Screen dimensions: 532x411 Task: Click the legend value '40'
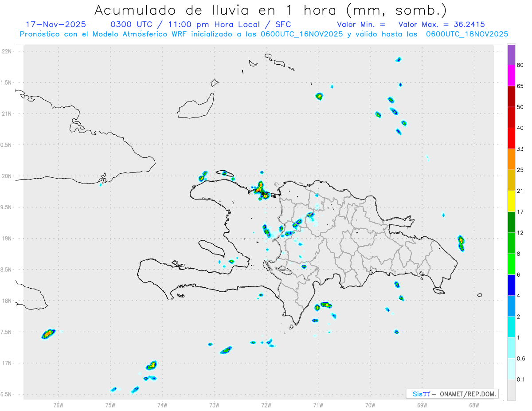click(520, 128)
